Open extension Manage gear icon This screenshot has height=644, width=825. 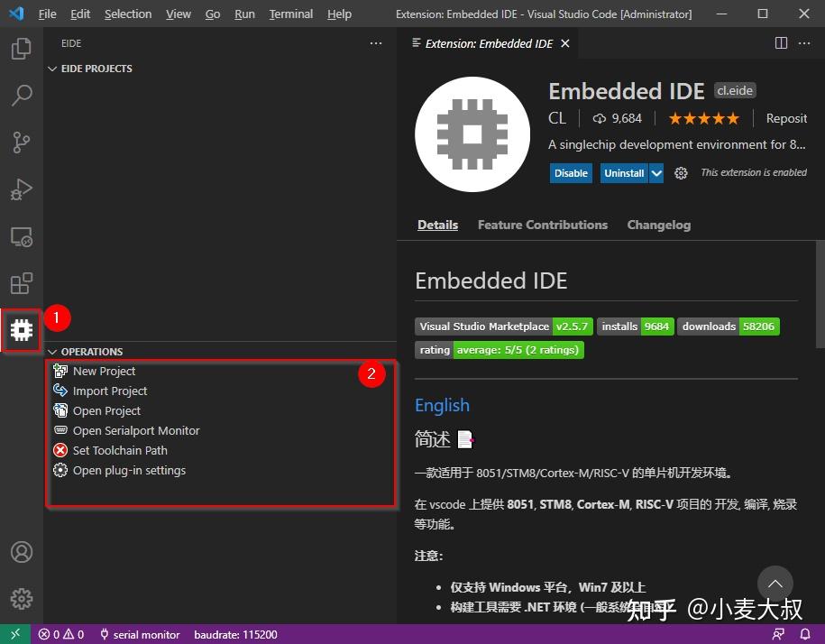pos(681,173)
